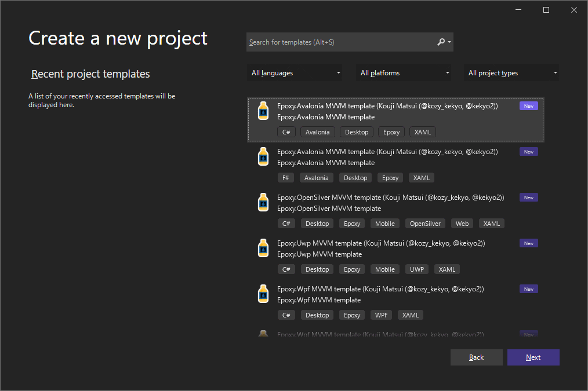Click the OpenSilver tag
This screenshot has height=391, width=588.
click(x=425, y=224)
